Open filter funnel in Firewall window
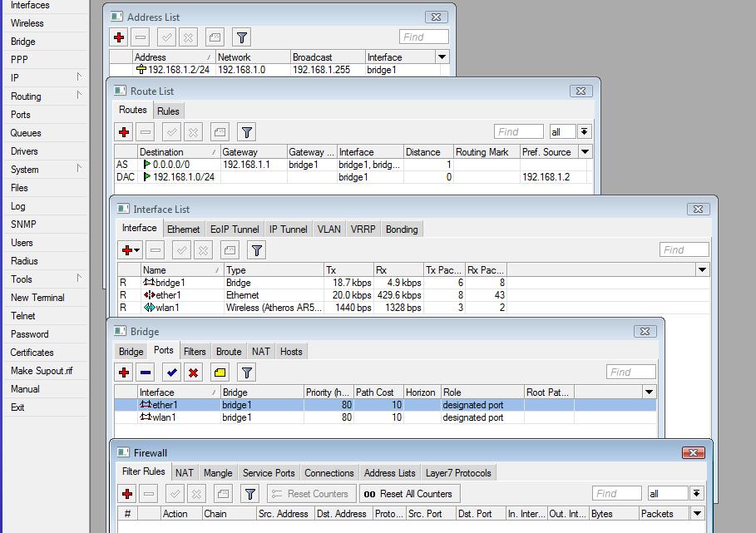The height and width of the screenshot is (533, 756). click(x=250, y=494)
